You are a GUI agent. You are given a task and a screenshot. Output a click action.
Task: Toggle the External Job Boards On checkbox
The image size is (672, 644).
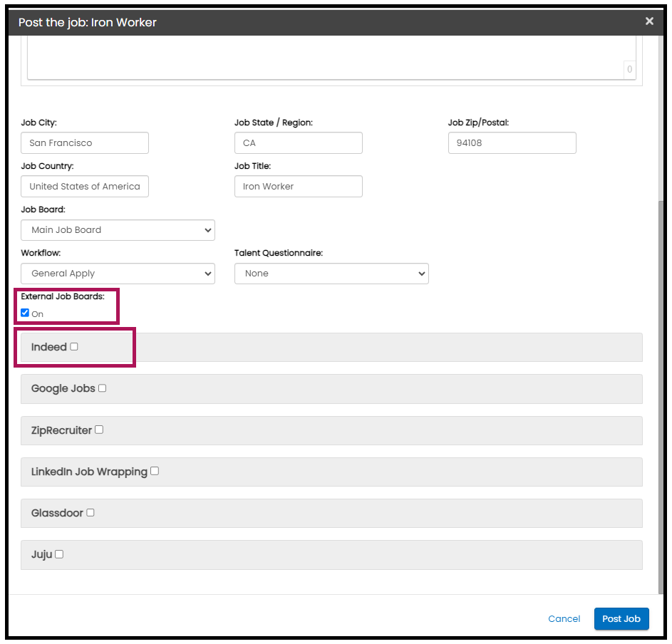pos(25,313)
